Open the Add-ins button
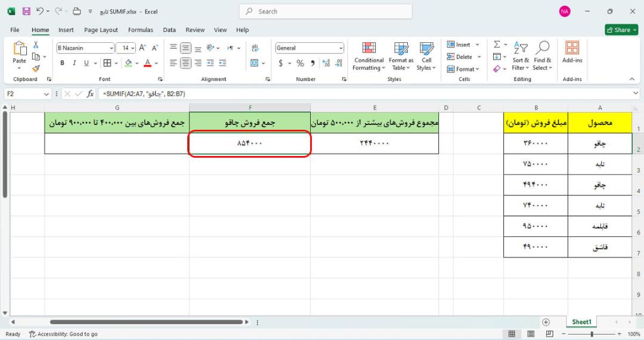Screen dimensions: 644x340 pyautogui.click(x=572, y=52)
